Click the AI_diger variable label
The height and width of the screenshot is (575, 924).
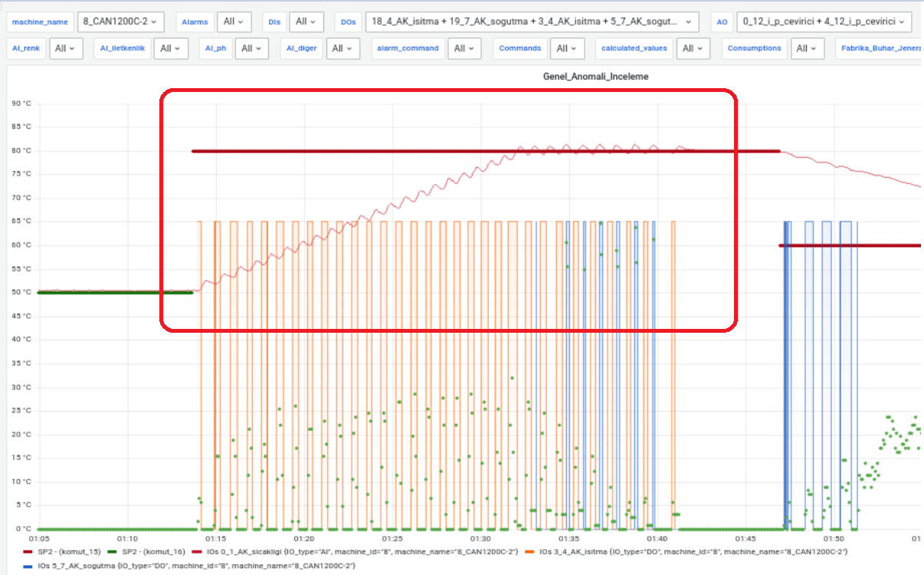coord(301,48)
